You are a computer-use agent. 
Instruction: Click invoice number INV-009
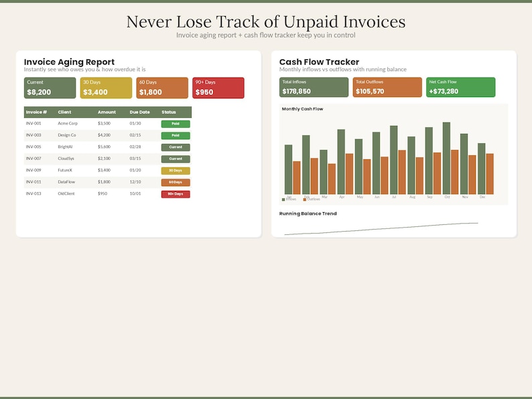pyautogui.click(x=34, y=170)
